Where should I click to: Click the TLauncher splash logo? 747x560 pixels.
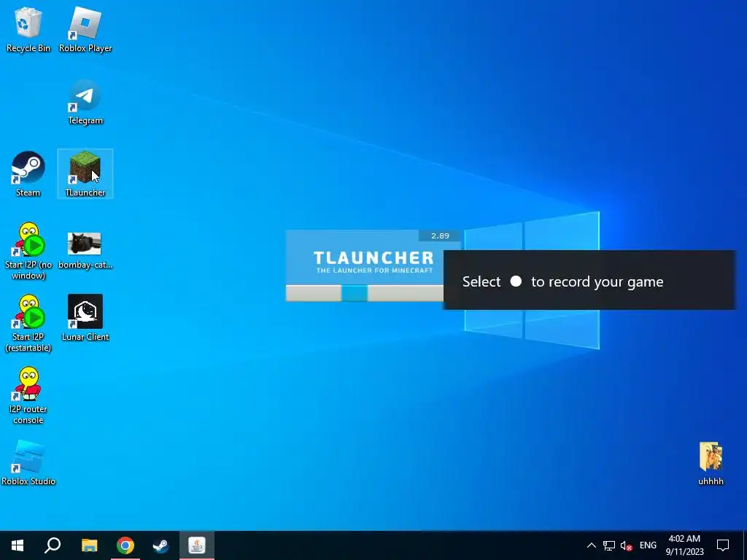pos(373,262)
